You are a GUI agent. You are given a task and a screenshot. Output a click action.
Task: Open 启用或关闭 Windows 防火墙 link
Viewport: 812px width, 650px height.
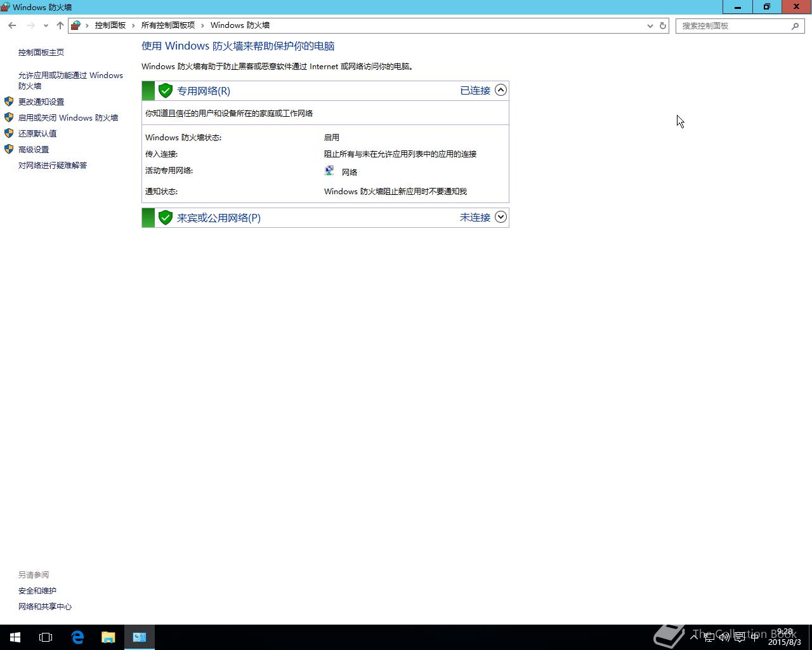click(x=68, y=117)
